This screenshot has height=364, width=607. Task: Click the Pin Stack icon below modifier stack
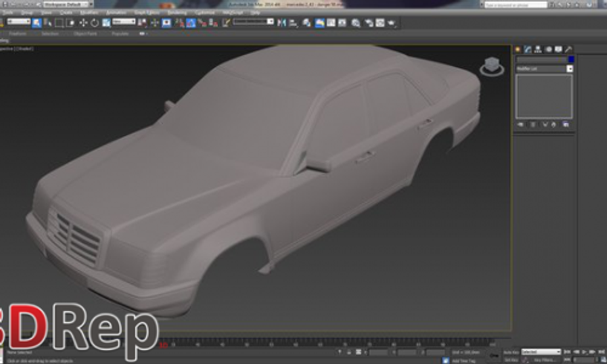coord(520,124)
